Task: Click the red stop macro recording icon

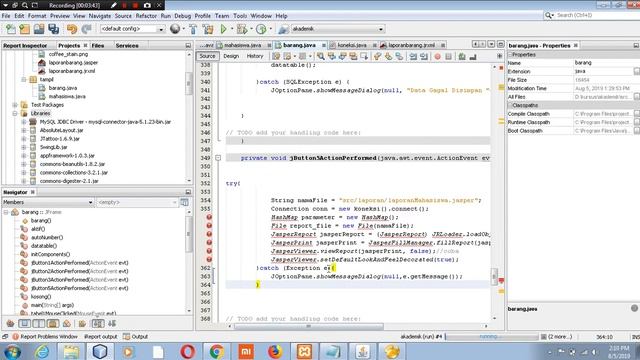Action: [438, 56]
